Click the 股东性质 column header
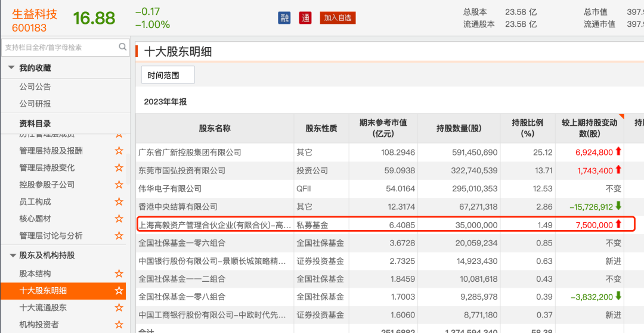The height and width of the screenshot is (333, 644). [x=321, y=128]
